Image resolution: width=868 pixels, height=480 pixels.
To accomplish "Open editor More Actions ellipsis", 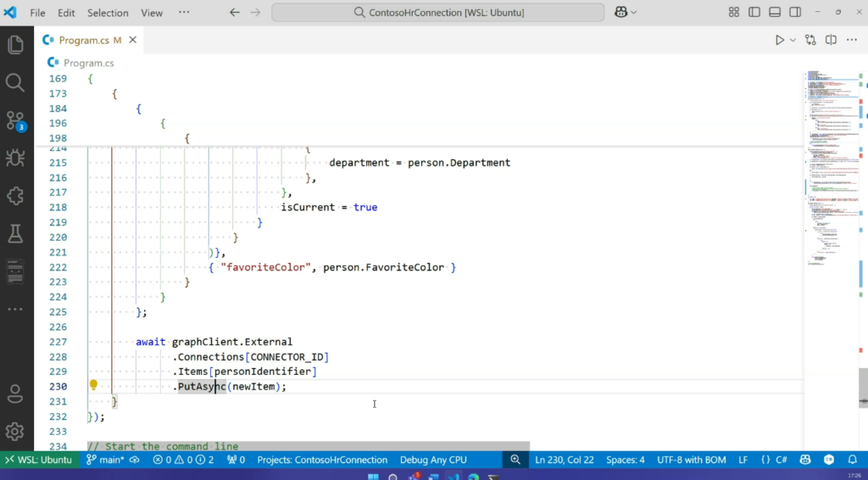I will tap(852, 40).
